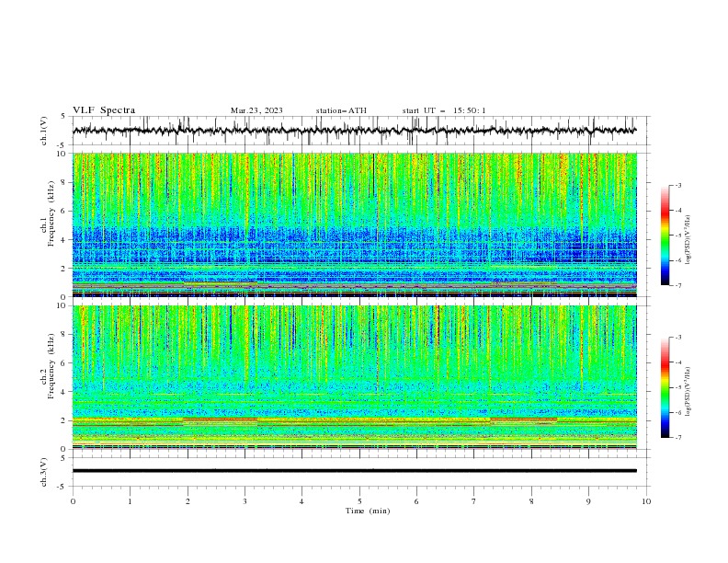
Task: Click the ch.2 frequency tick label "6"
Action: (x=64, y=363)
